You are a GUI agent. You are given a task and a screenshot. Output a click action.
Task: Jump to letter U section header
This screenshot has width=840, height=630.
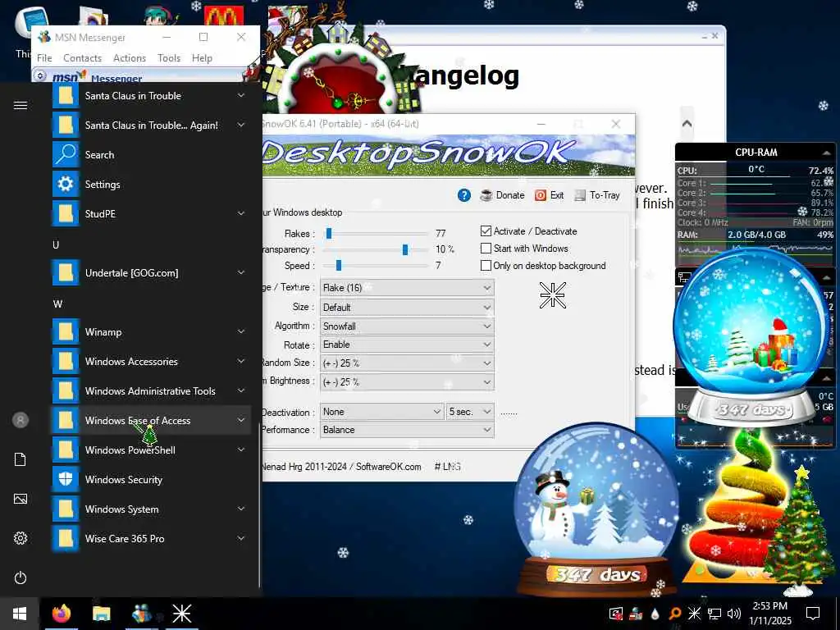point(56,244)
